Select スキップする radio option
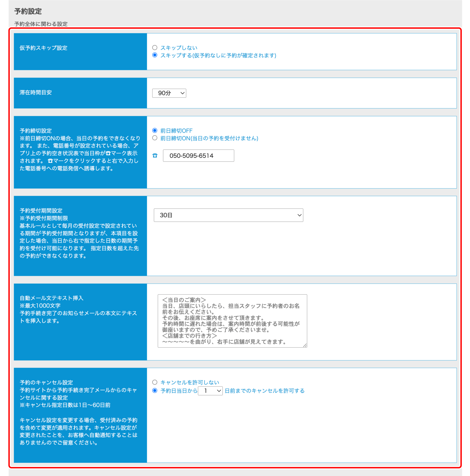This screenshot has width=470, height=476. pyautogui.click(x=155, y=55)
